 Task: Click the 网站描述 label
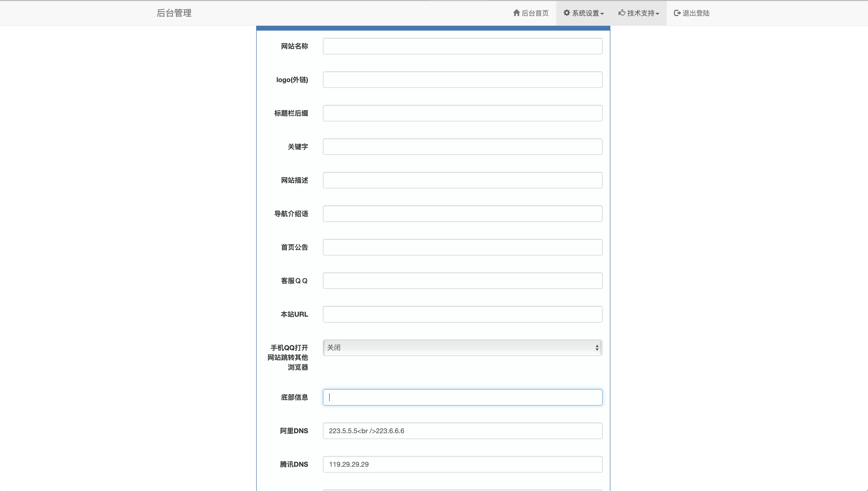coord(295,180)
